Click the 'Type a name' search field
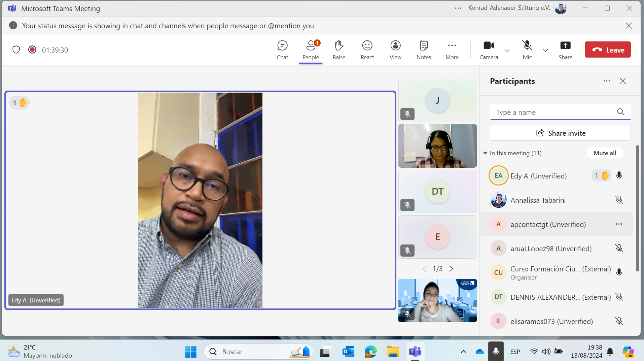 553,112
